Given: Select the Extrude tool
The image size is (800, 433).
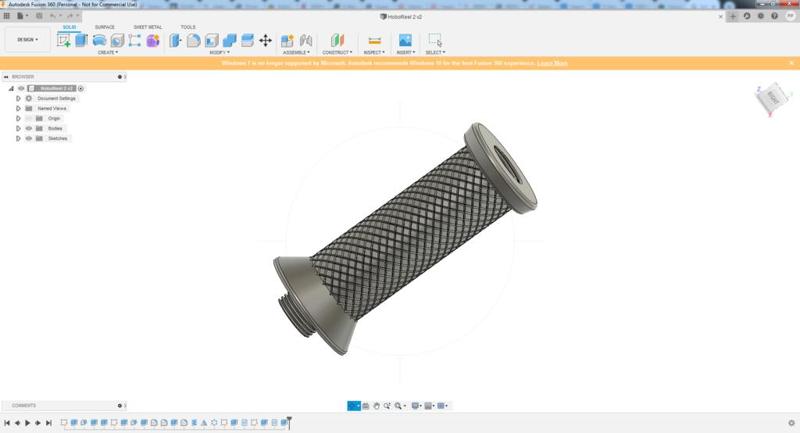Looking at the screenshot, I should pyautogui.click(x=82, y=40).
